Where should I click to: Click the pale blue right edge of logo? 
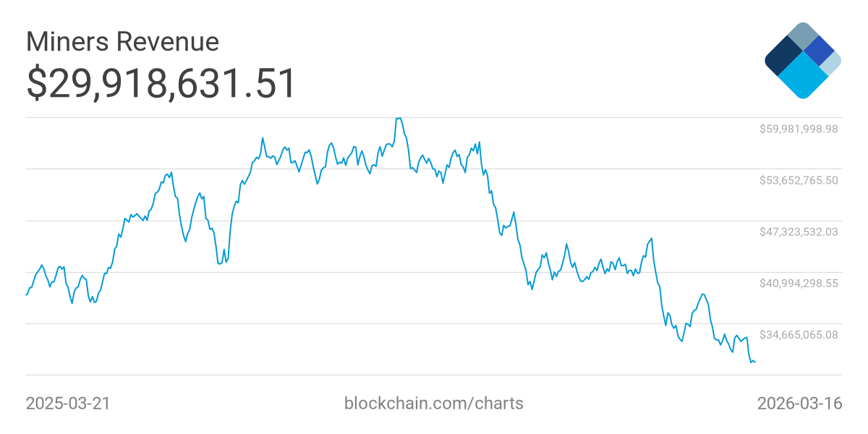pos(833,64)
